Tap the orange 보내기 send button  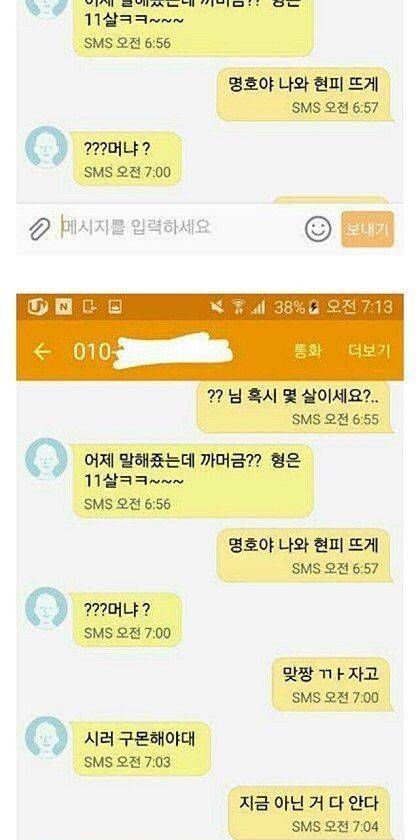tap(368, 229)
